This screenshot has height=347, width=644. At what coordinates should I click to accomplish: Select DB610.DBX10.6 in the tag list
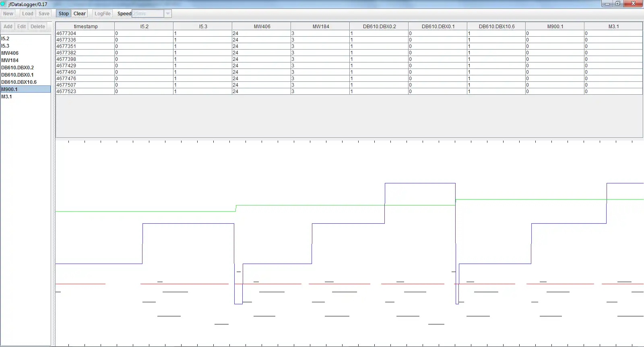point(26,82)
